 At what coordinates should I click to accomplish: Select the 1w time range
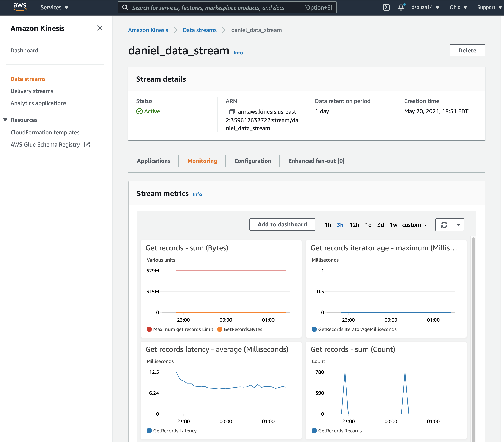pyautogui.click(x=393, y=225)
